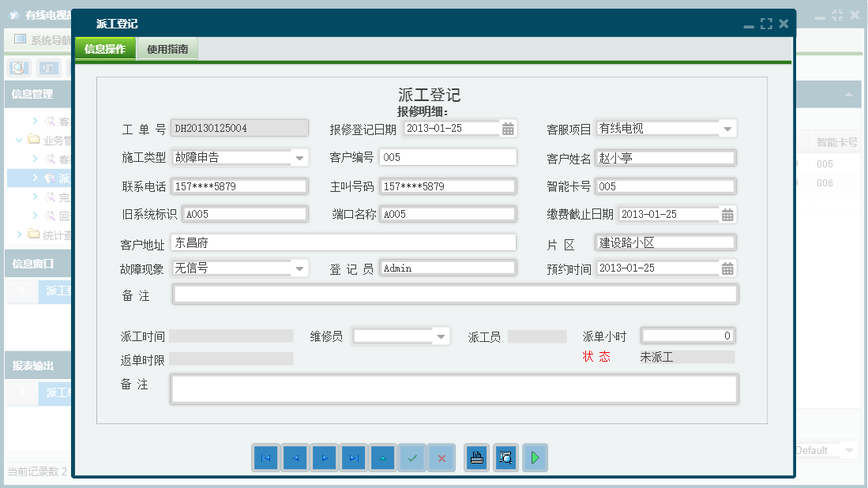Advance to the next record
Screen dimensions: 868x488
[x=324, y=457]
